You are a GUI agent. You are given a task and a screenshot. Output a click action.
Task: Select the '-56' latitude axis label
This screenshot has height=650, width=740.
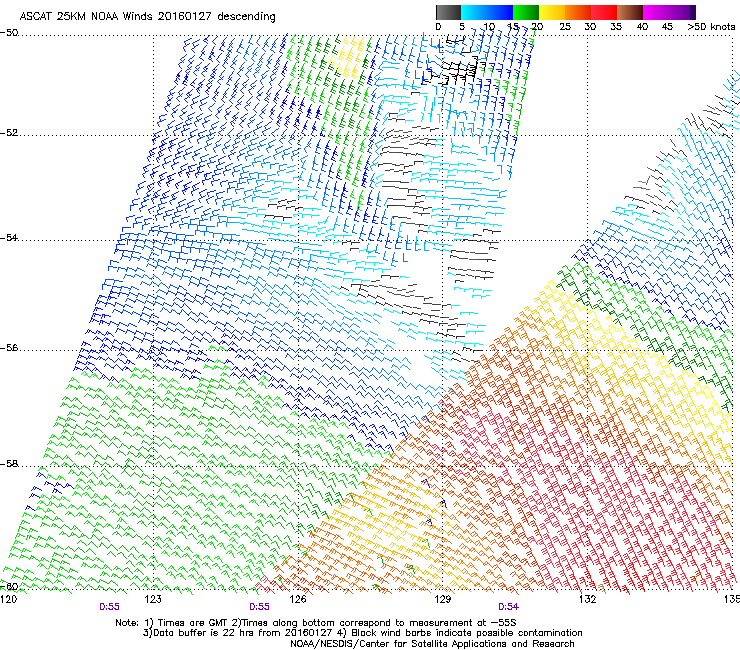click(9, 347)
